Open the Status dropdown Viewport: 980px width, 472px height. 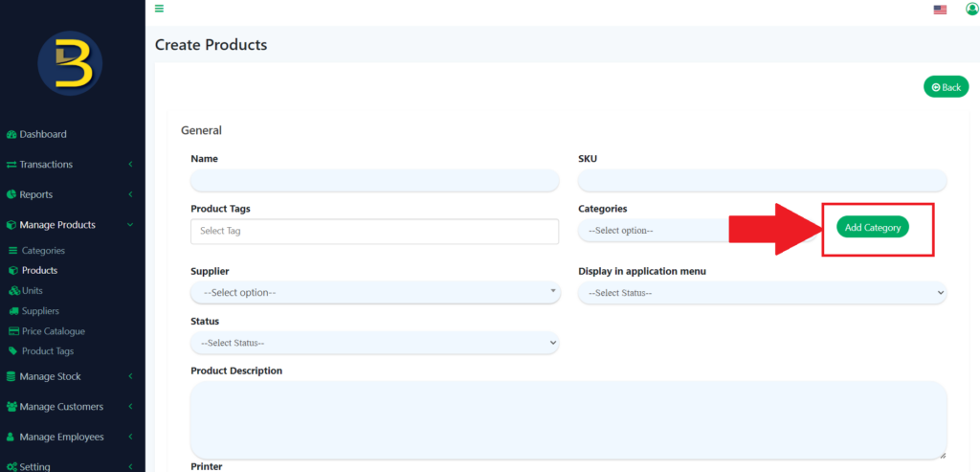pyautogui.click(x=375, y=343)
